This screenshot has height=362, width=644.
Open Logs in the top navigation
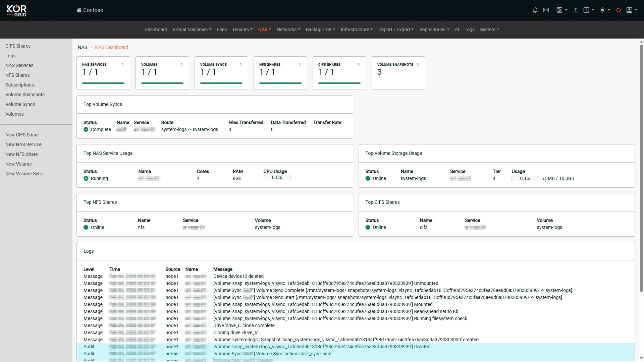[x=469, y=29]
